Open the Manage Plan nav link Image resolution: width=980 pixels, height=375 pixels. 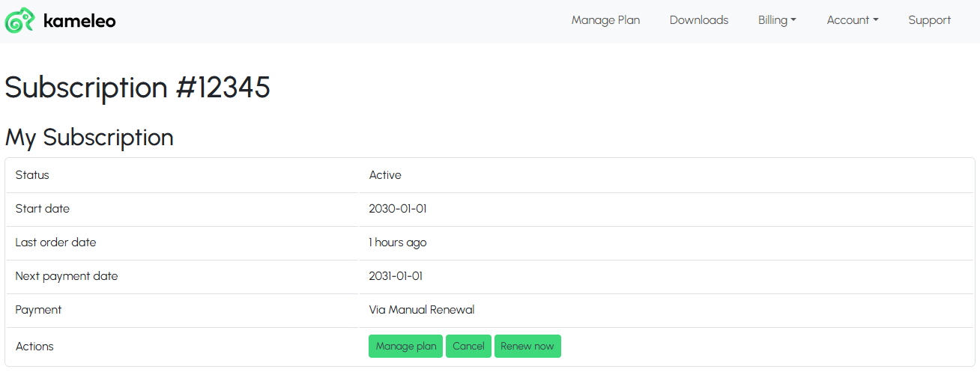[x=605, y=20]
